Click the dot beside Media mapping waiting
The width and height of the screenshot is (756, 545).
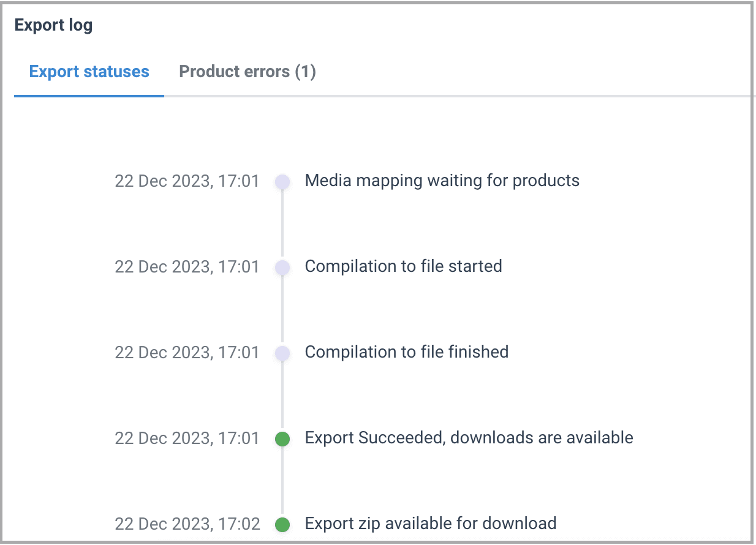(x=282, y=181)
